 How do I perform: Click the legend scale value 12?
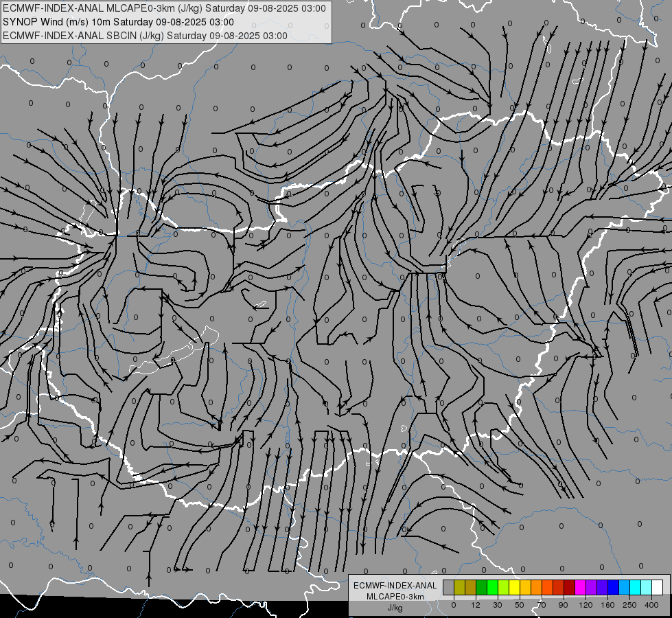coord(476,605)
